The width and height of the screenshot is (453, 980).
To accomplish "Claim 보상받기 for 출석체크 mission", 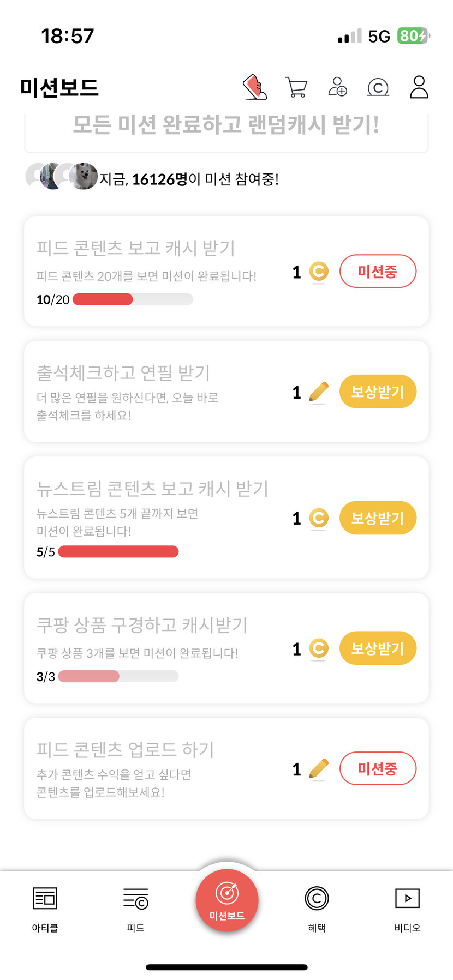I will (x=378, y=392).
